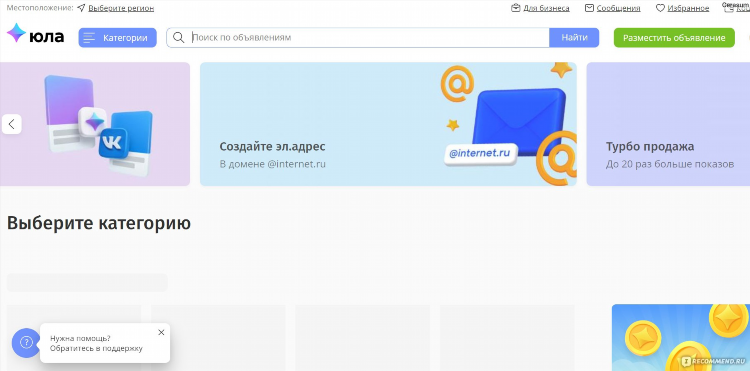
Task: Click Обратитесь в поддержку text
Action: (97, 349)
